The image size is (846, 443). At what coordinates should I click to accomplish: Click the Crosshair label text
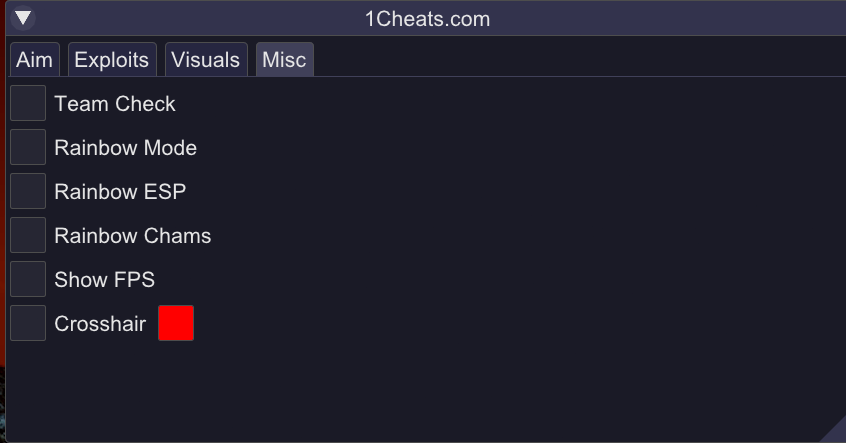tap(100, 324)
